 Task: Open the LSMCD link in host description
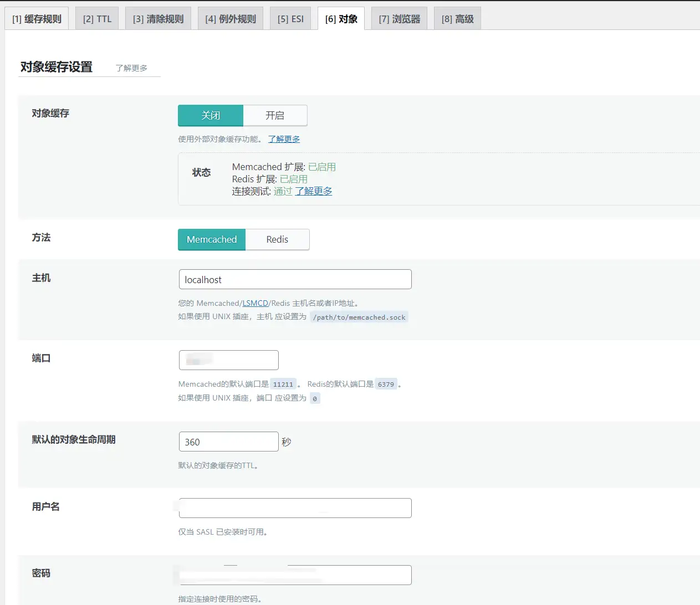pos(255,303)
